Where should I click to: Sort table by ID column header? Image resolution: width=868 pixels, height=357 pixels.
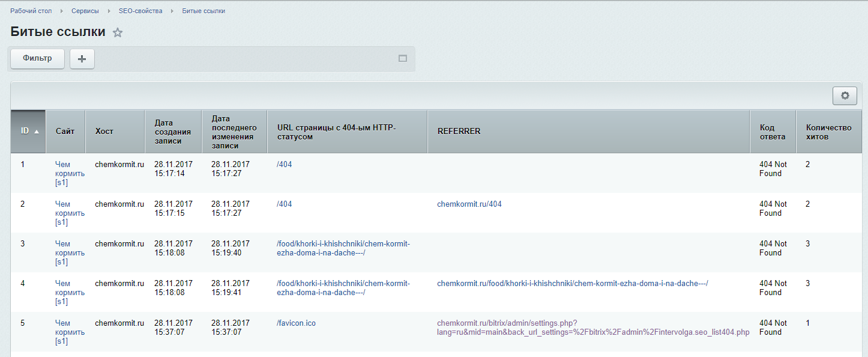tap(28, 131)
